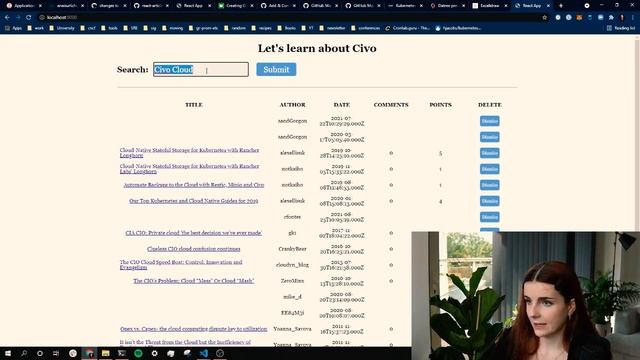Open File Explorer from the taskbar
Viewport: 640px width, 360px height.
pyautogui.click(x=105, y=353)
